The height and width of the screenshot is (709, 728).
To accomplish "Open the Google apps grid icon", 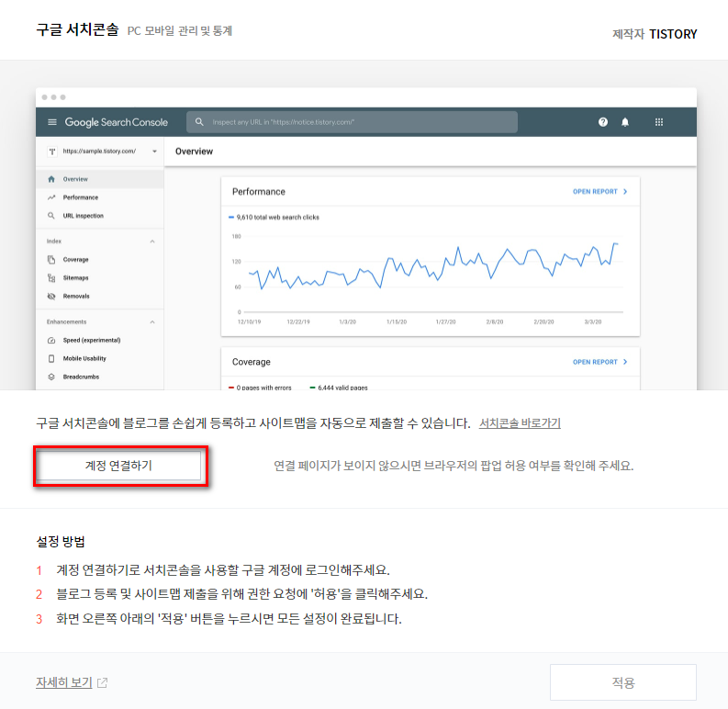I will pyautogui.click(x=659, y=122).
